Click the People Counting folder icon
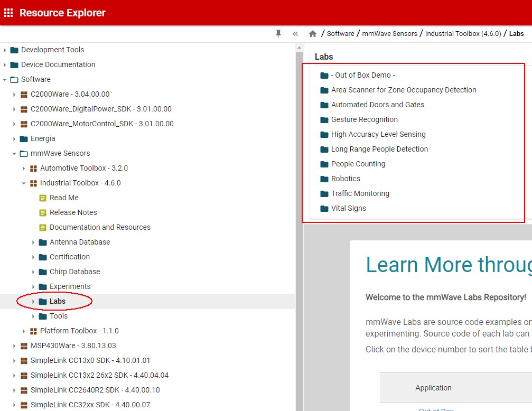532x411 pixels. (x=324, y=164)
